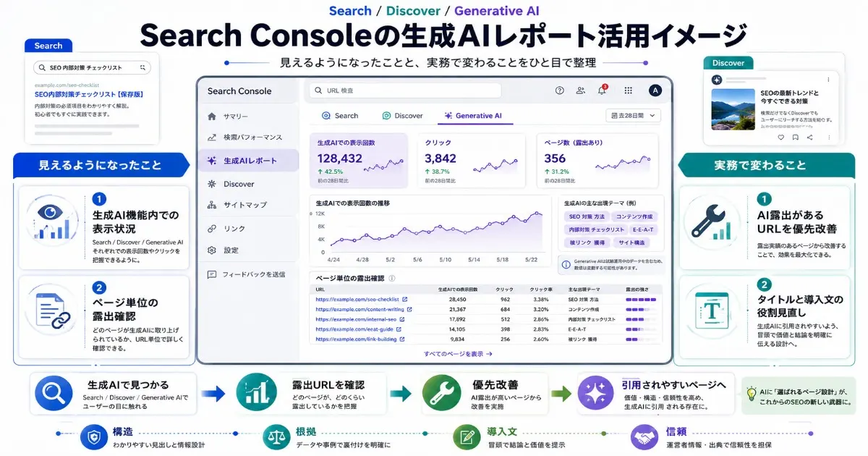Click the E-E-A-T theme chip
868x456 pixels.
click(644, 229)
